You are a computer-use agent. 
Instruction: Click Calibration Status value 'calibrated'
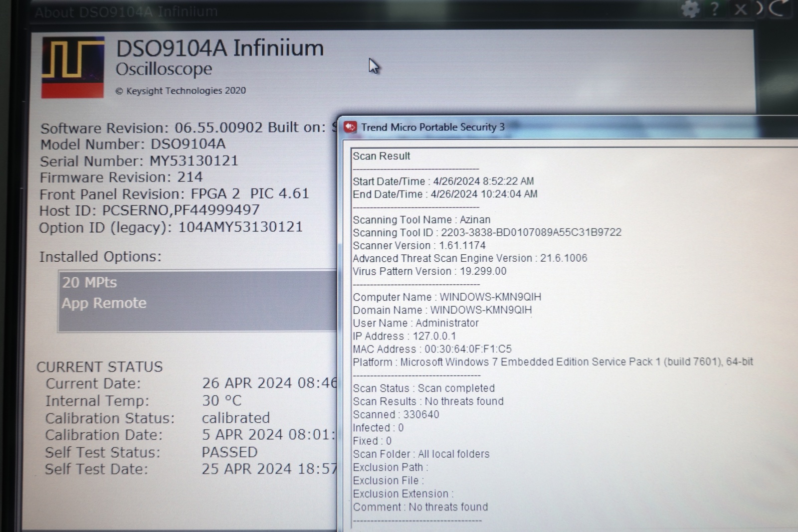pos(235,418)
